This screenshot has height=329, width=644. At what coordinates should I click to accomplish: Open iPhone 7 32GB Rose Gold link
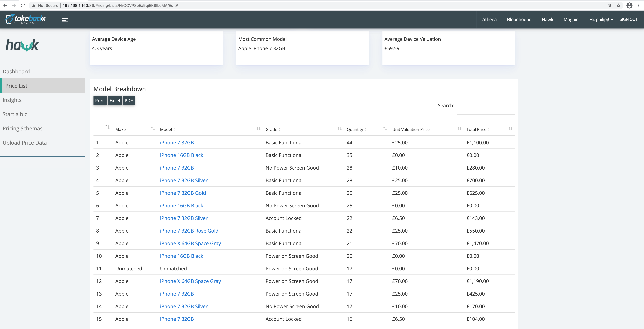pos(189,231)
